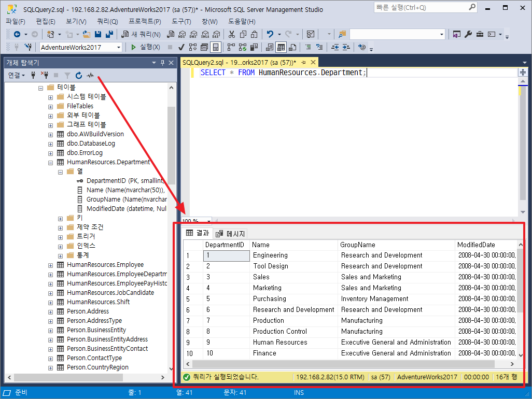Click the increase indent icon
The height and width of the screenshot is (399, 532).
click(346, 47)
